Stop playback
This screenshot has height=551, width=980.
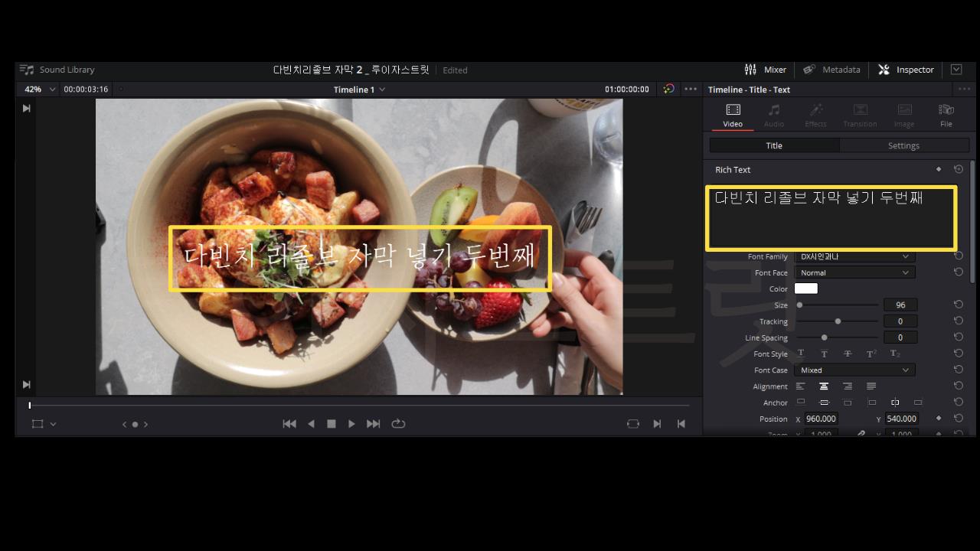click(x=332, y=423)
